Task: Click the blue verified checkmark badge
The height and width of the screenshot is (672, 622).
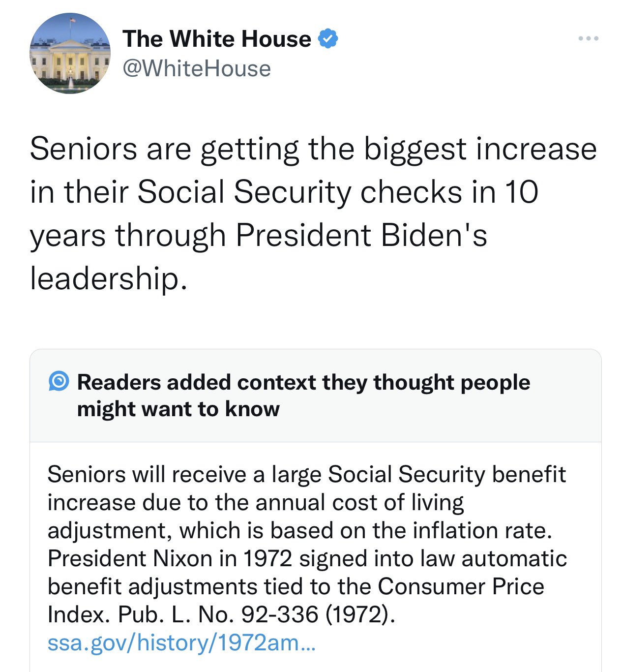Action: pos(328,38)
